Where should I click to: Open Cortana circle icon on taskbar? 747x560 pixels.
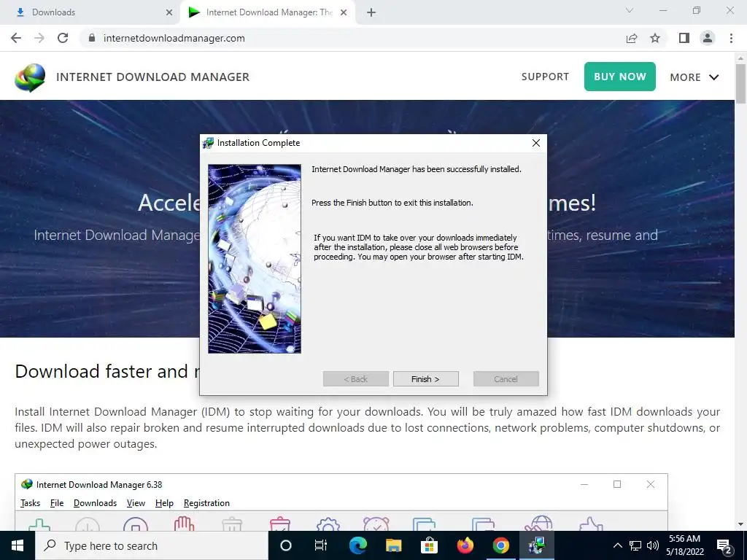tap(286, 545)
